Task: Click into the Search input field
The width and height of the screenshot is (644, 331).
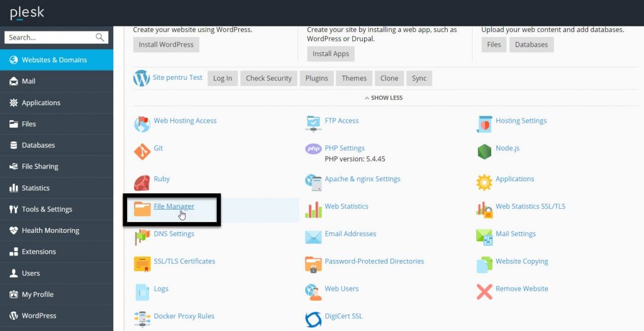Action: tap(49, 38)
